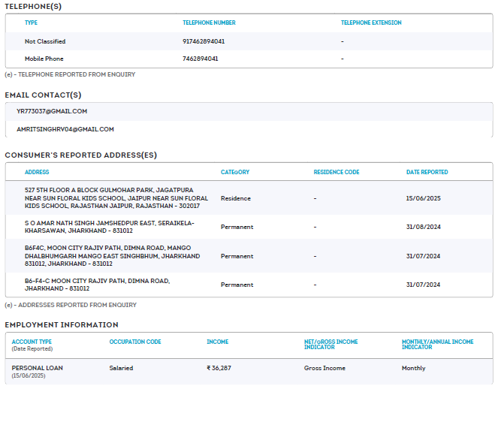This screenshot has height=425, width=504.
Task: Click the Telephone Number column header
Action: (x=209, y=23)
